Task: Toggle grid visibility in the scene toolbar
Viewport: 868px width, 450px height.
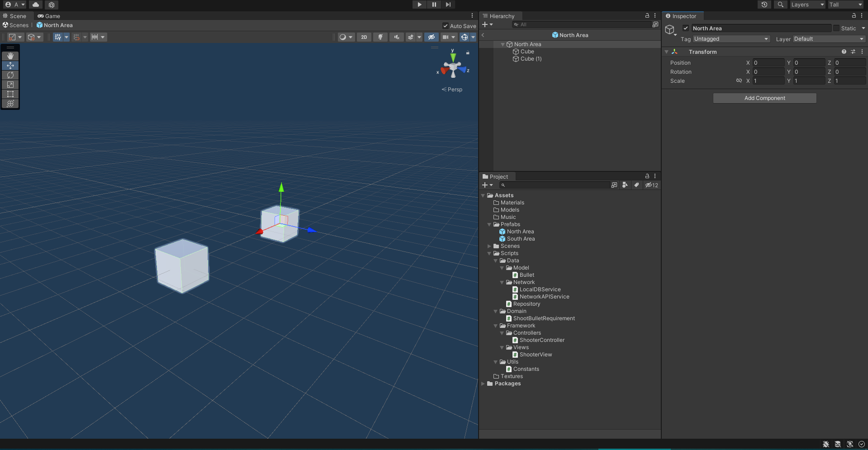Action: pos(58,37)
